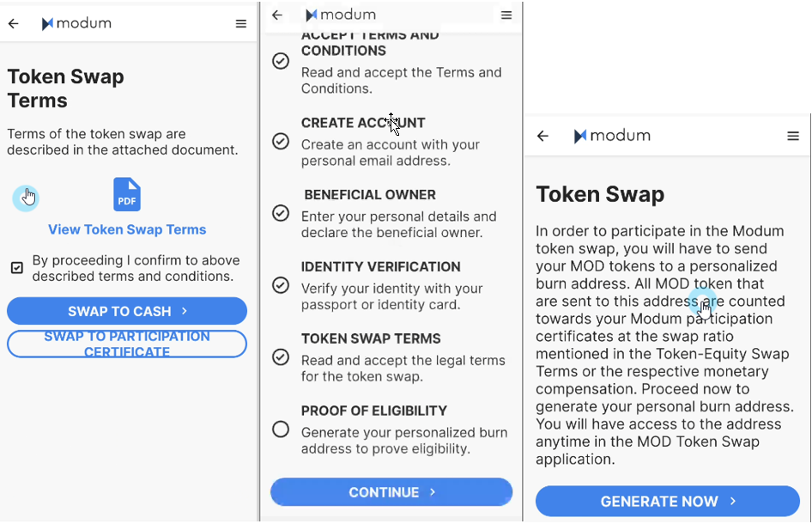Screen dimensions: 812x524
Task: Click the Identity Verification step checkmark
Action: pos(281,285)
